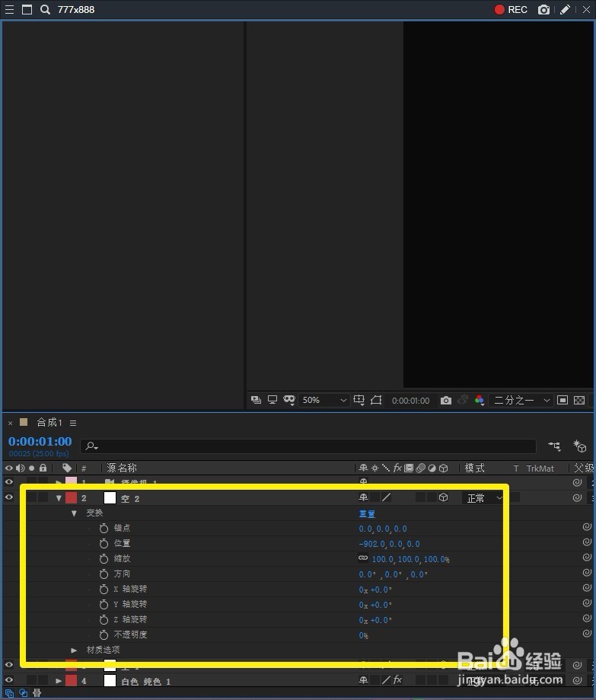
Task: Open the resolution dropdown 二分之一
Action: click(x=521, y=400)
